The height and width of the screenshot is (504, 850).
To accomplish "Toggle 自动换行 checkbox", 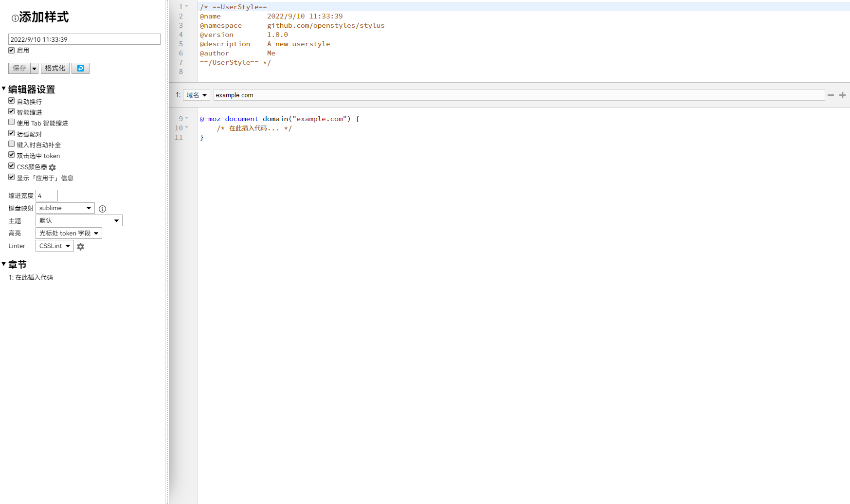I will pyautogui.click(x=12, y=101).
